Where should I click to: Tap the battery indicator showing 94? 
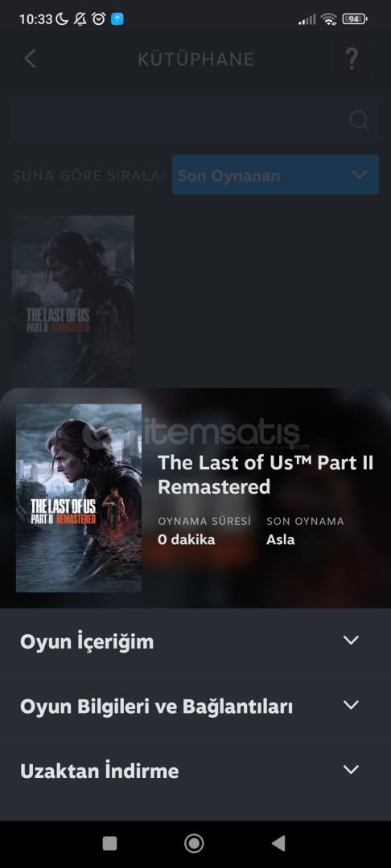pyautogui.click(x=355, y=19)
